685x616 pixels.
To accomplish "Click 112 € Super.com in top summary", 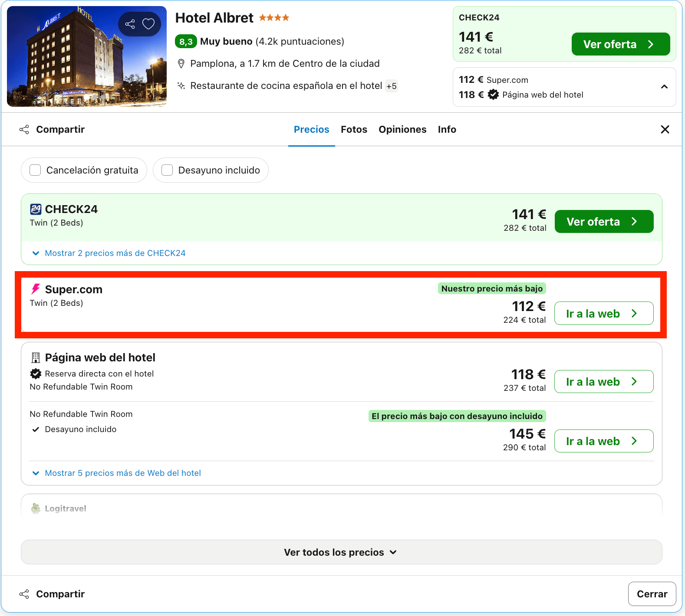I will 494,80.
